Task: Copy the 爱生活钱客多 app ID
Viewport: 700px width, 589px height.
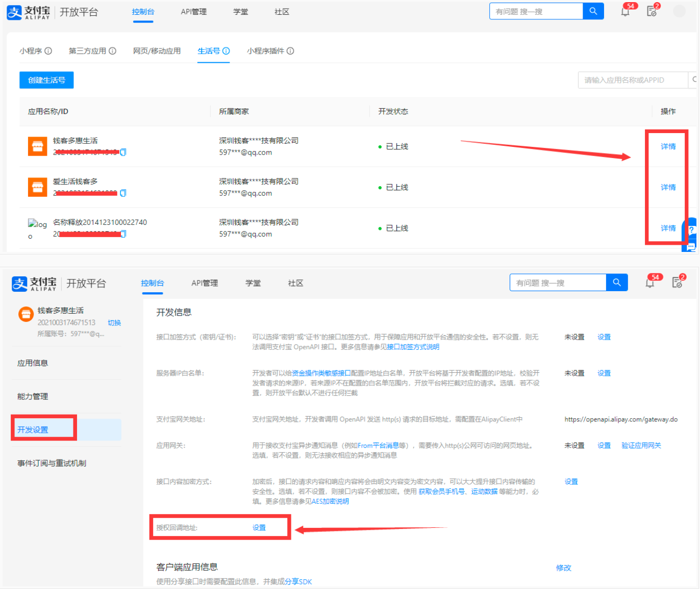Action: [x=123, y=193]
